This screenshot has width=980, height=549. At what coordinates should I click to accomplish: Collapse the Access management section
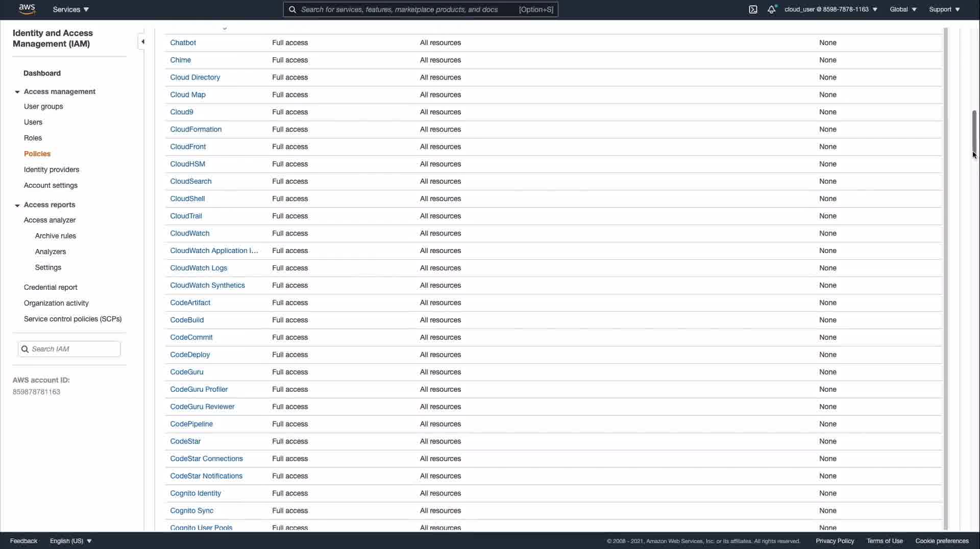[17, 92]
